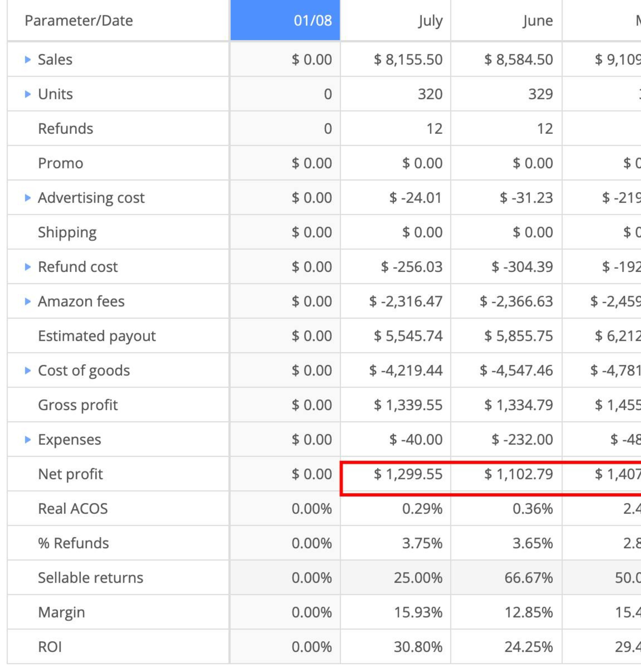Image resolution: width=641 pixels, height=672 pixels.
Task: Expand the Amazon fees breakdown
Action: click(x=28, y=302)
